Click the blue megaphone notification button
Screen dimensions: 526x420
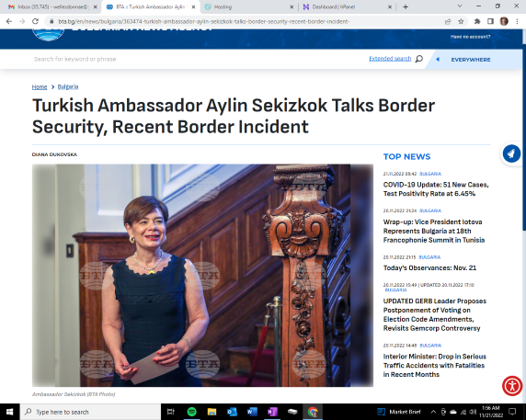point(511,153)
